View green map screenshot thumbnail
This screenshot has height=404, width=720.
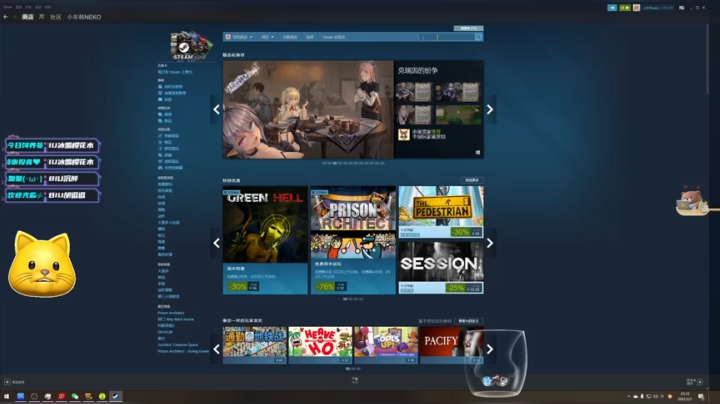pos(458,115)
